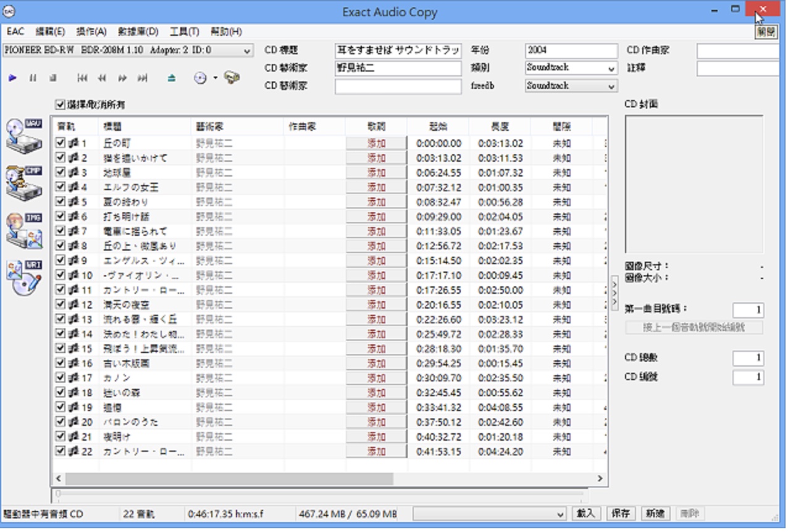The width and height of the screenshot is (788, 532).
Task: Click the music note icon of track 1
Action: (74, 143)
